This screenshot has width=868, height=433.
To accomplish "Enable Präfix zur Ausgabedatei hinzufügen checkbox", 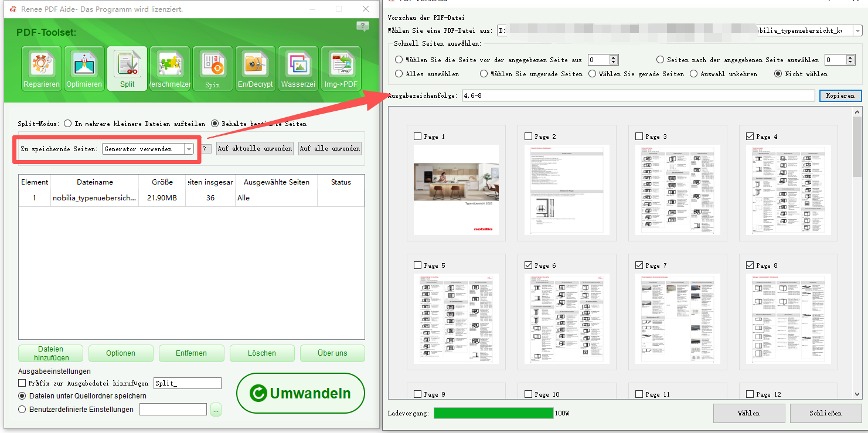I will tap(22, 383).
